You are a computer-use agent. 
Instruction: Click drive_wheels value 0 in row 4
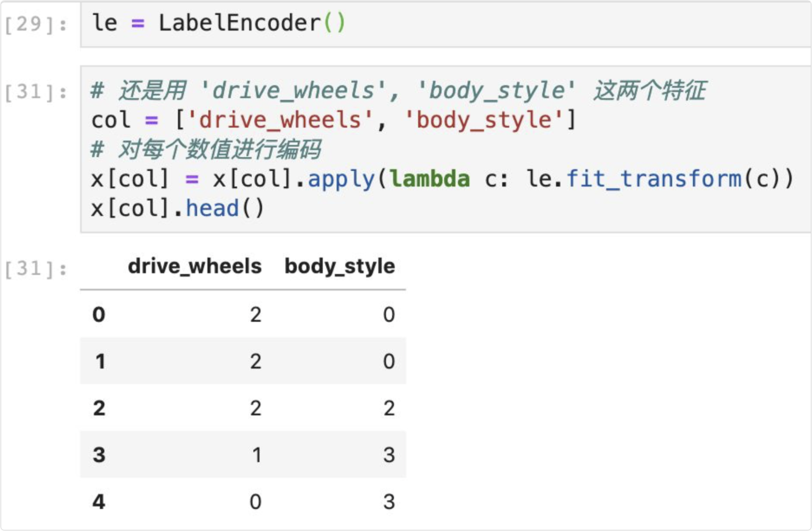(x=255, y=502)
